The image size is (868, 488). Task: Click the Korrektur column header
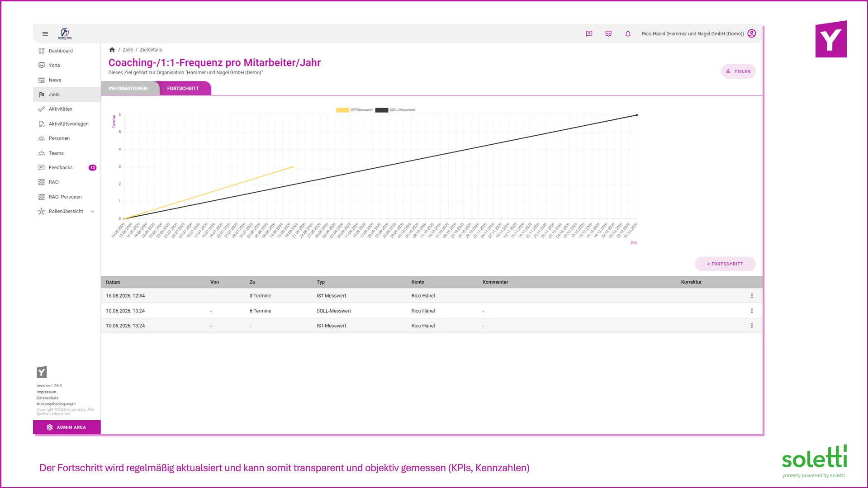[x=691, y=282]
